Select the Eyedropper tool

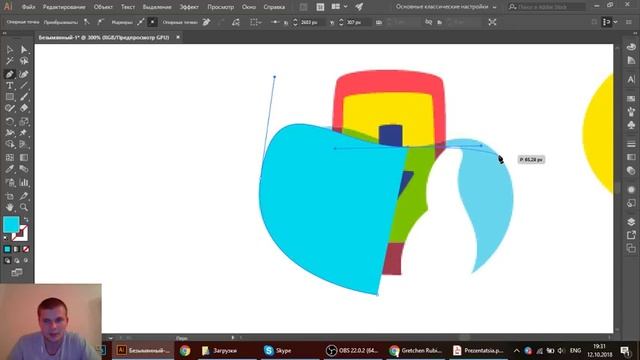tap(10, 169)
